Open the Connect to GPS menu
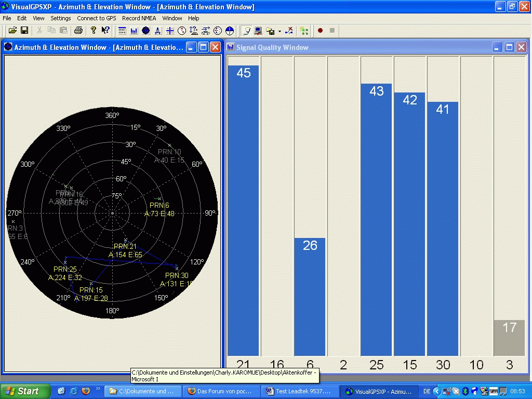 pos(97,18)
